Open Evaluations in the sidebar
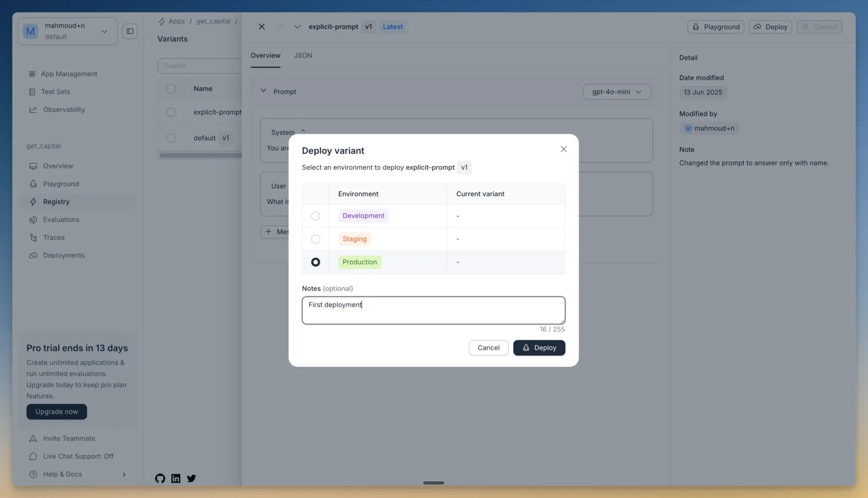Screen dimensions: 868x498 pos(61,220)
